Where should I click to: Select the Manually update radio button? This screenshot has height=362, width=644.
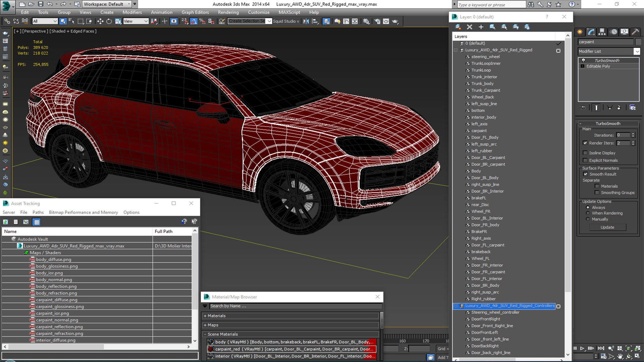coord(588,219)
